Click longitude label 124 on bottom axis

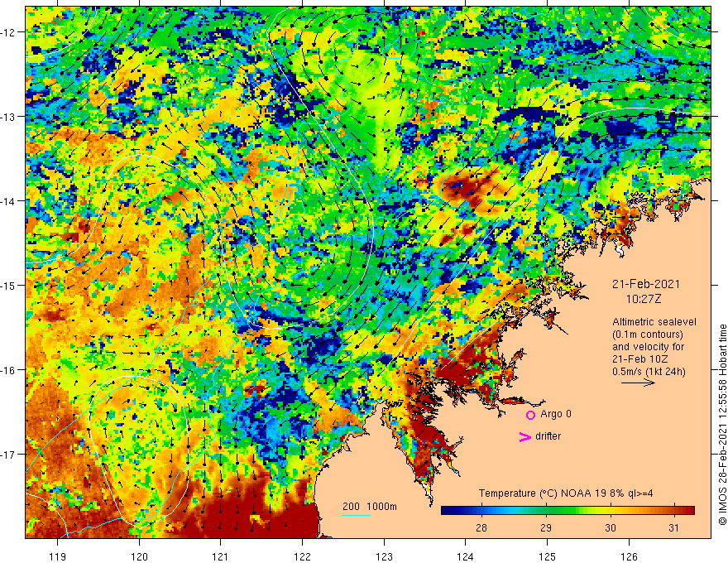click(465, 556)
